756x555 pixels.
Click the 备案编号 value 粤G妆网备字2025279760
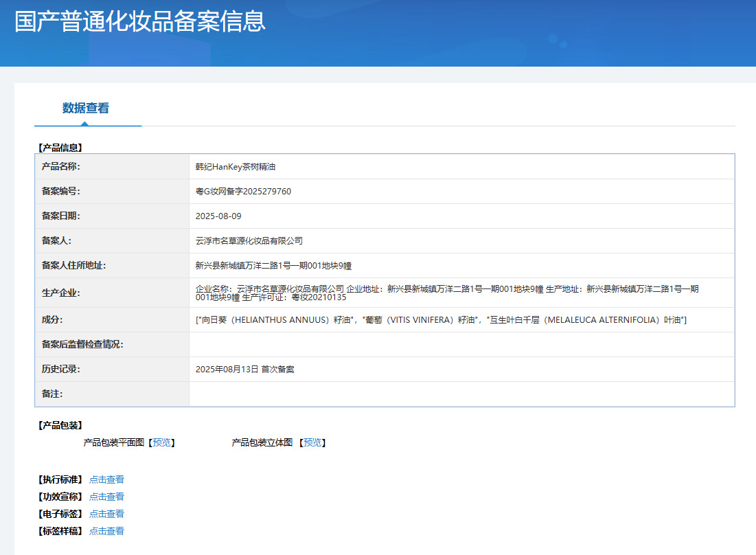[x=243, y=192]
